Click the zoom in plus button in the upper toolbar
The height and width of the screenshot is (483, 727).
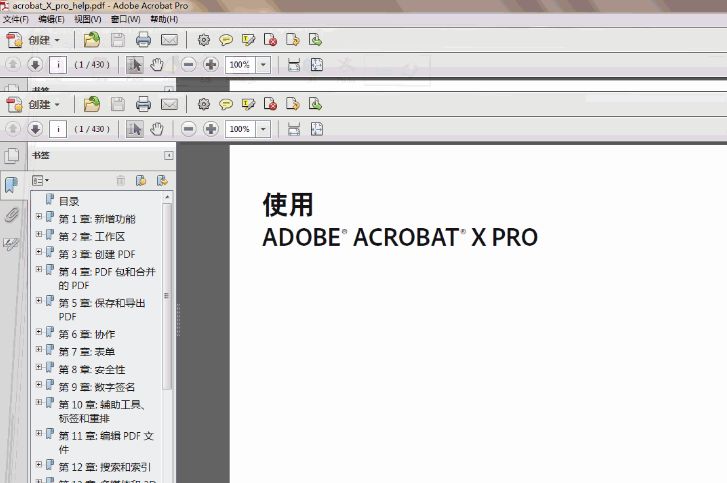211,64
